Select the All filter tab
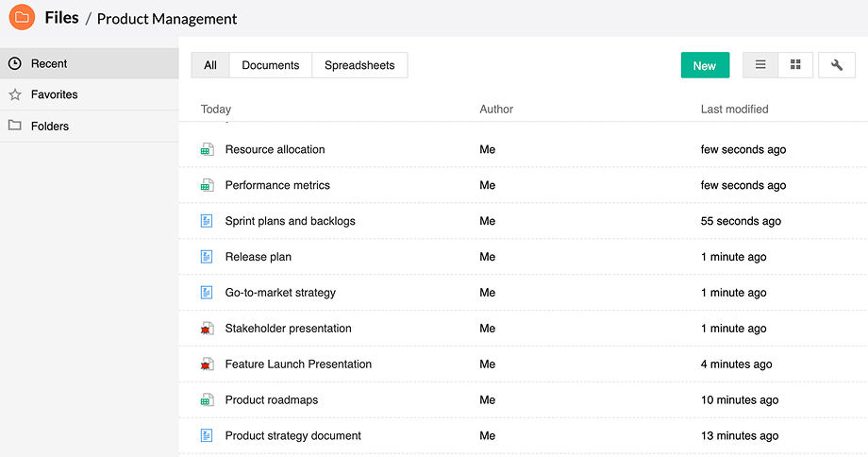 tap(210, 65)
